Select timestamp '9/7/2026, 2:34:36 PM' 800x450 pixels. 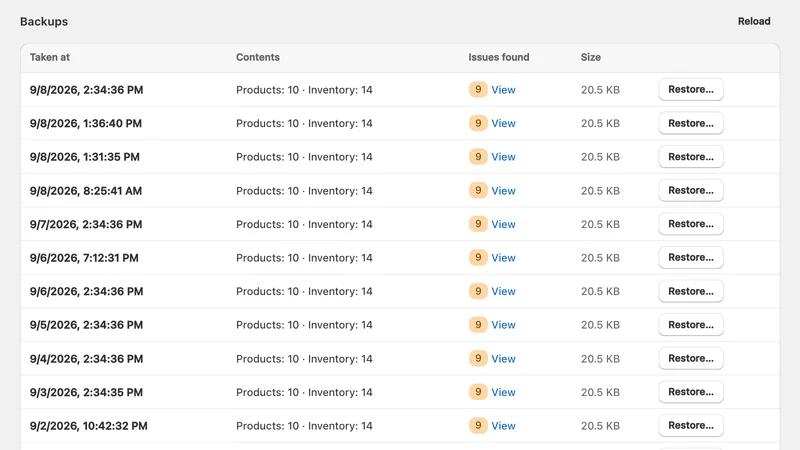pos(86,224)
